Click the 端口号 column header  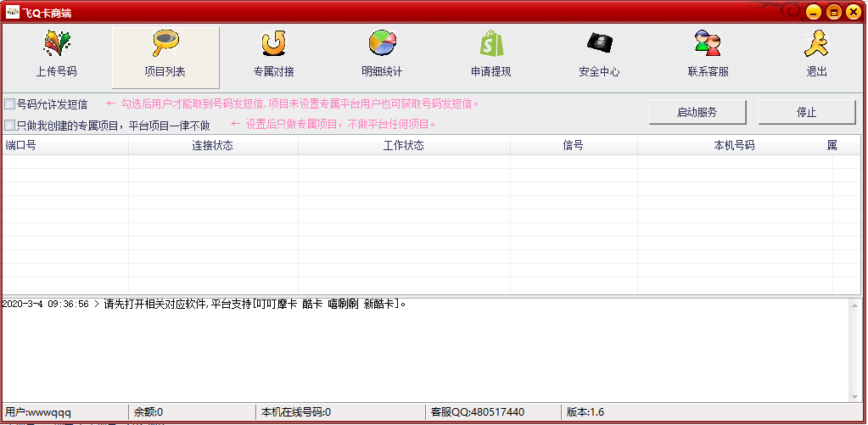(x=64, y=145)
